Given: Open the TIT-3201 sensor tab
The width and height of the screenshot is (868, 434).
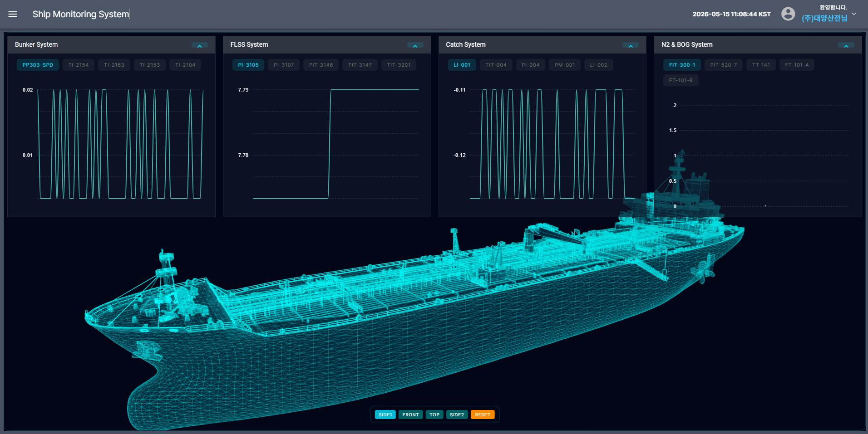Looking at the screenshot, I should (x=399, y=65).
